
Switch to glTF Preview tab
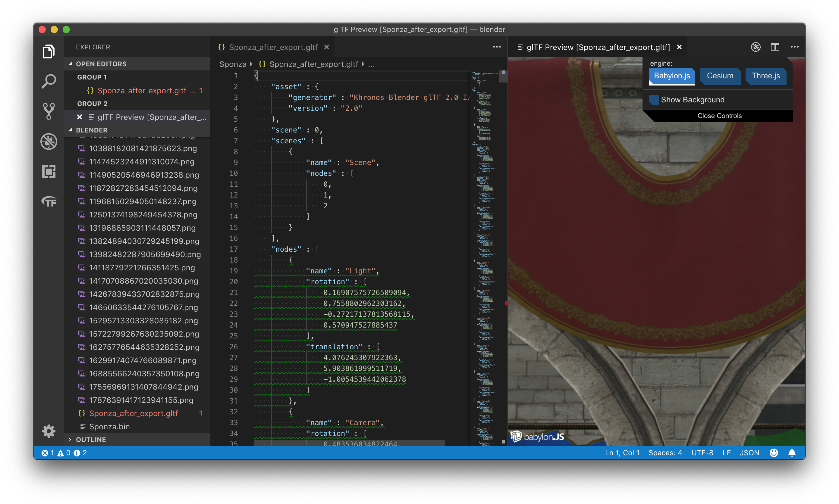tap(597, 47)
